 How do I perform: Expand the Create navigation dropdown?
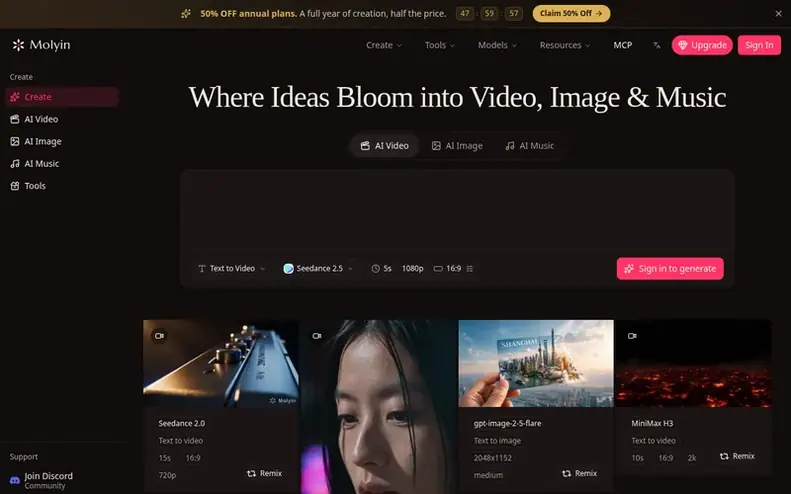click(x=384, y=45)
